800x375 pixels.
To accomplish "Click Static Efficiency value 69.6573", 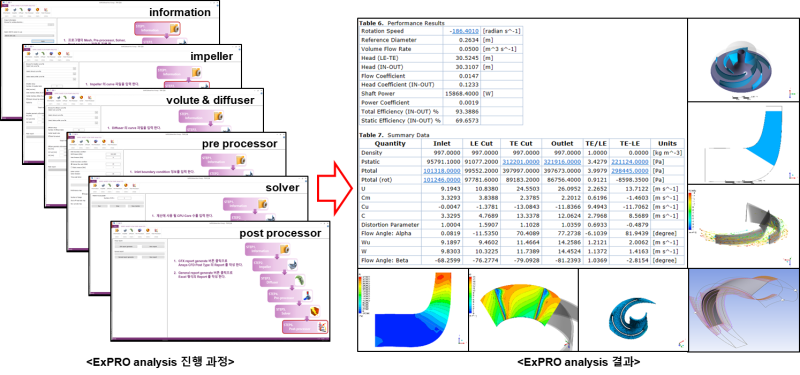I will point(466,121).
